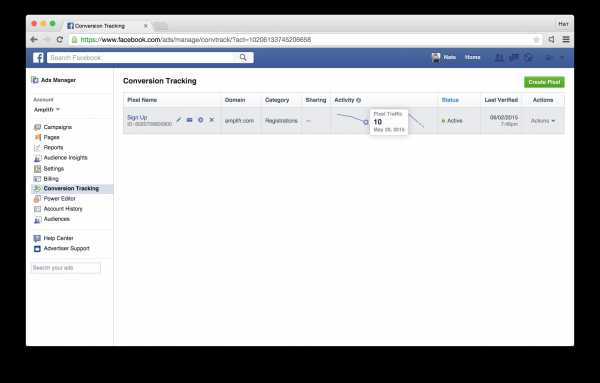Open Campaigns in the sidebar
The width and height of the screenshot is (600, 383).
click(x=57, y=127)
